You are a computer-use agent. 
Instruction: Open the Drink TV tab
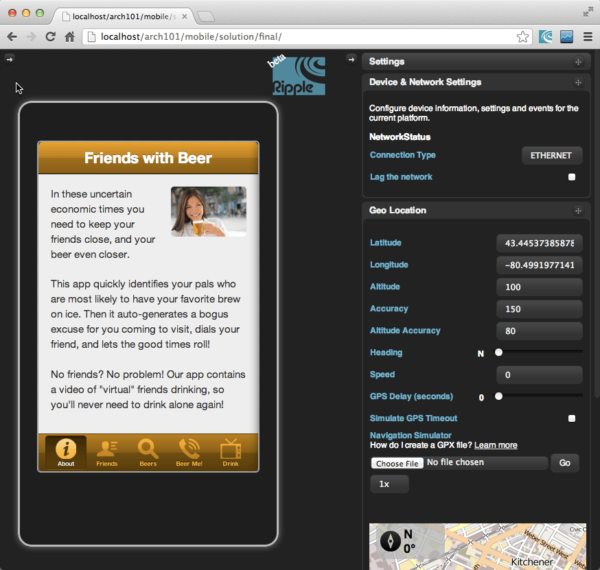click(230, 452)
